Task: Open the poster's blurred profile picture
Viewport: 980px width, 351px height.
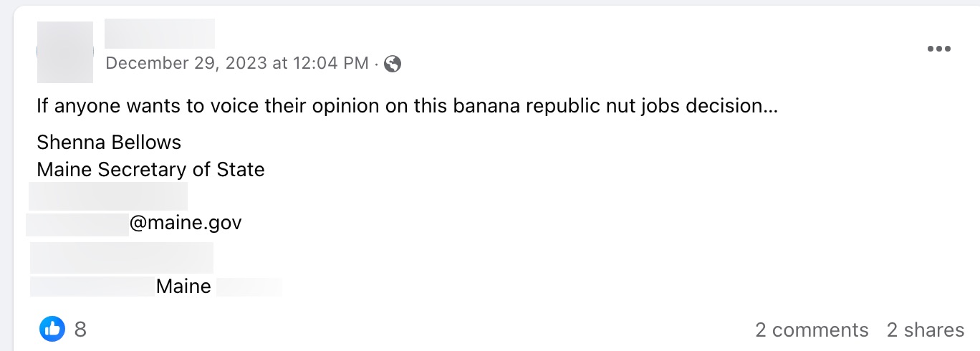Action: [x=65, y=52]
